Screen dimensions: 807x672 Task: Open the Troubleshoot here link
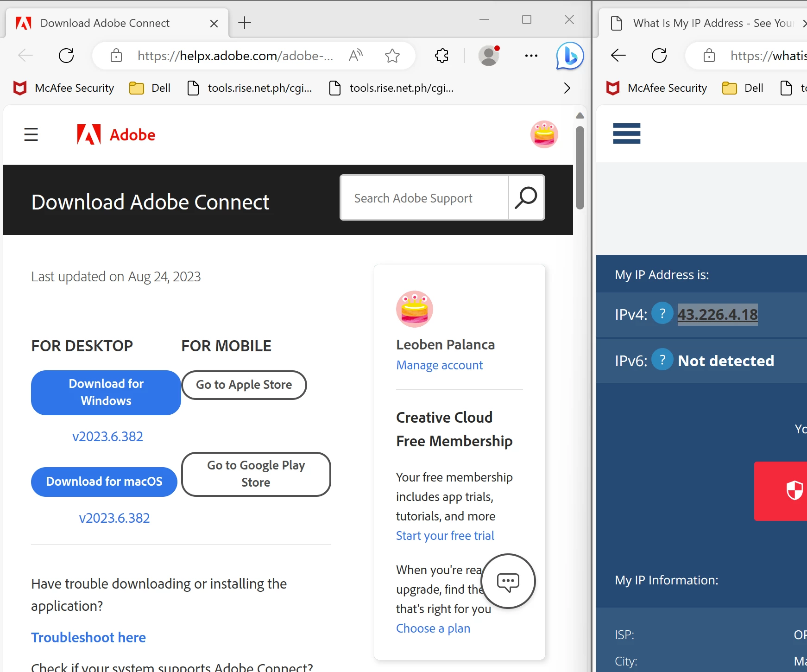point(88,638)
